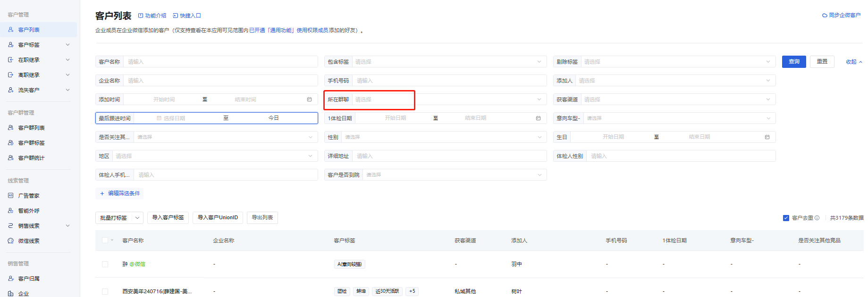This screenshot has width=868, height=297.
Task: Click the 导出列表 button
Action: (x=262, y=218)
